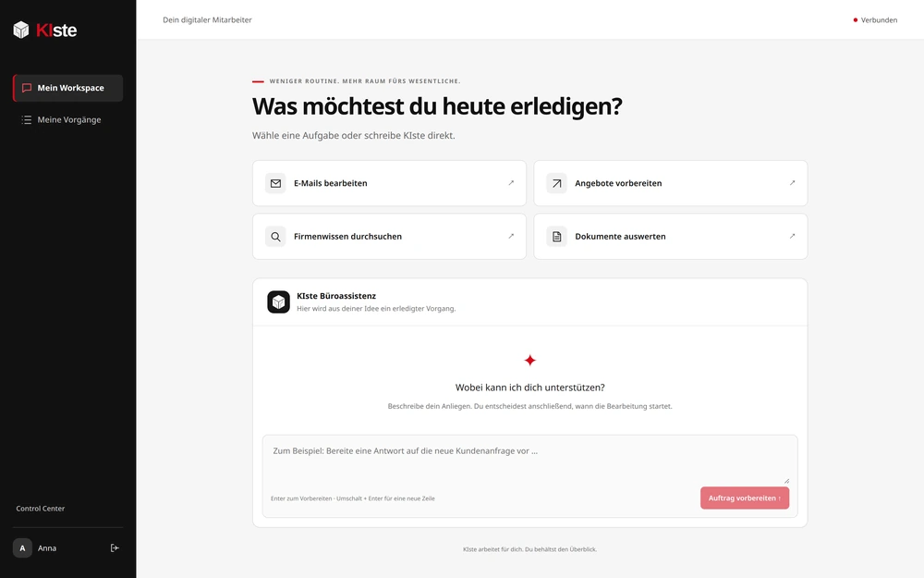Open the Dokumente auswerten card
The width and height of the screenshot is (924, 578).
point(671,237)
